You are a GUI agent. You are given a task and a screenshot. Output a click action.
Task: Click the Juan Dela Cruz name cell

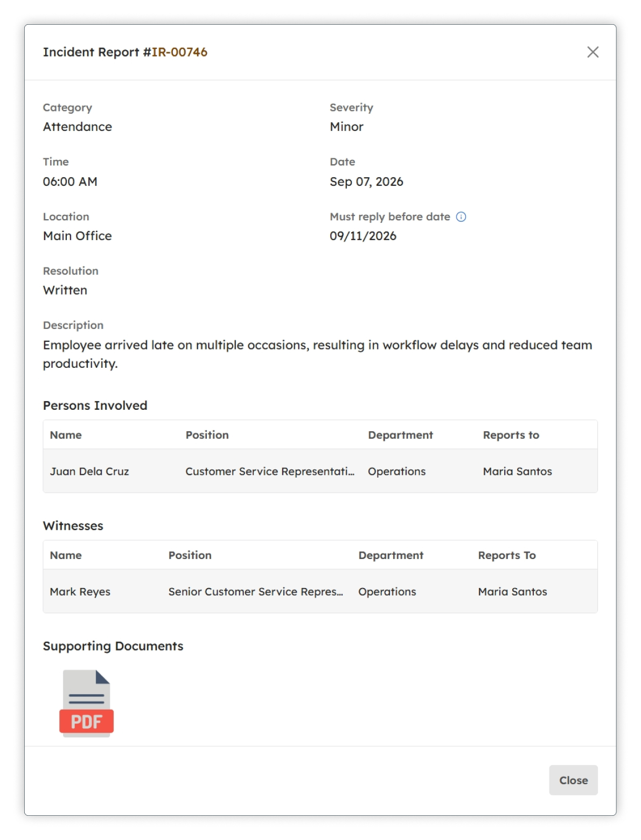point(89,471)
